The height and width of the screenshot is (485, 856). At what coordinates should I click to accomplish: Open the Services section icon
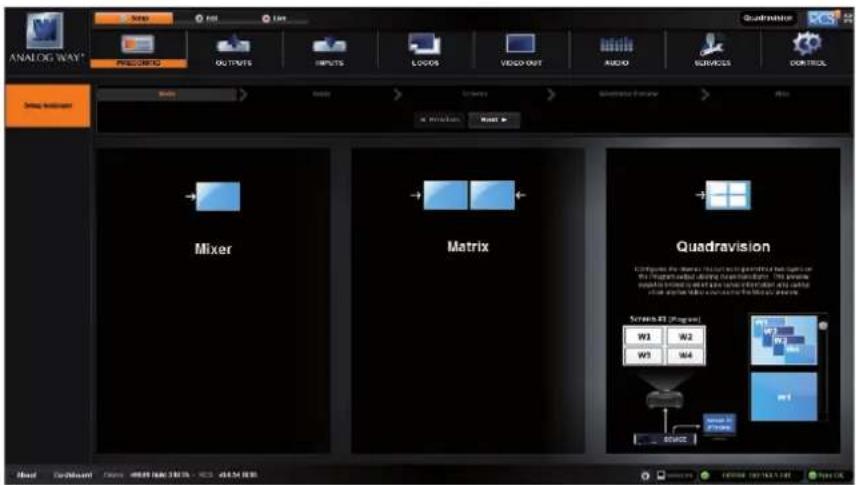[712, 44]
